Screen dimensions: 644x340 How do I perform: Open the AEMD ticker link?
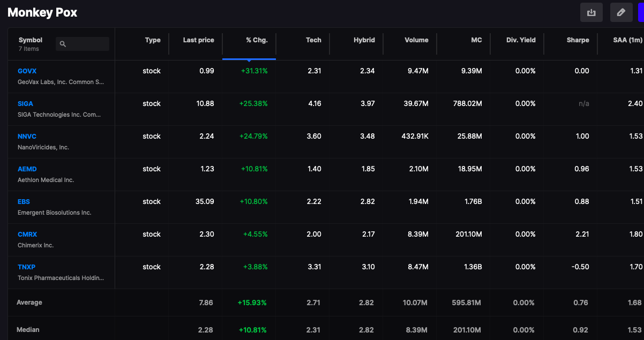click(x=27, y=169)
